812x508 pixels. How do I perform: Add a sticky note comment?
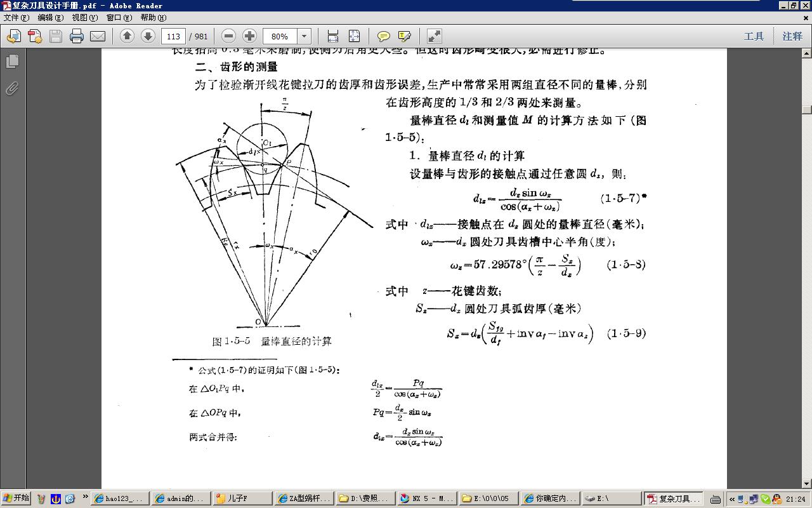(x=383, y=36)
